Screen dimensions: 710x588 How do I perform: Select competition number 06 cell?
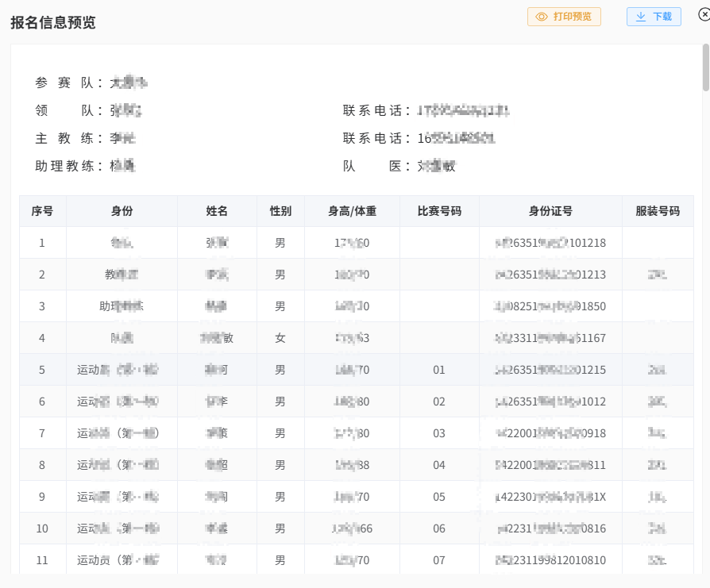pyautogui.click(x=439, y=528)
